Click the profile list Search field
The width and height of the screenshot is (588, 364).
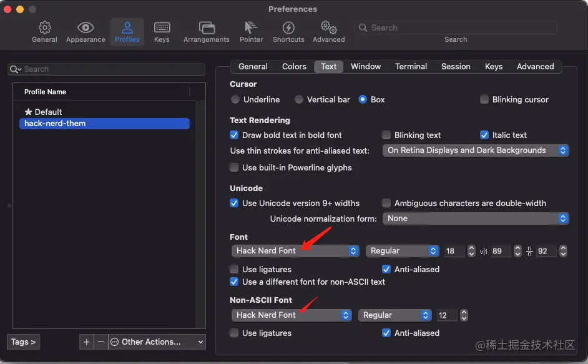click(107, 69)
